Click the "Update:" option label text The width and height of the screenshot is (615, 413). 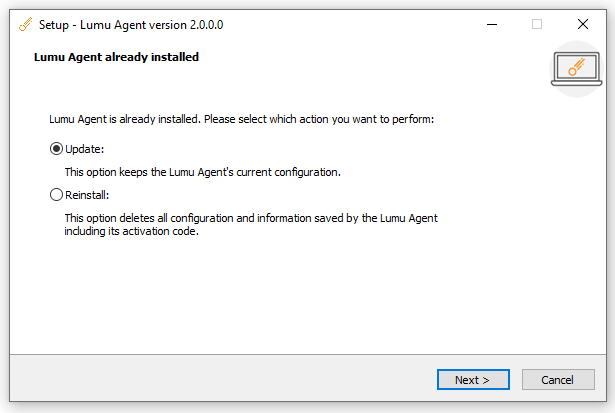click(84, 149)
